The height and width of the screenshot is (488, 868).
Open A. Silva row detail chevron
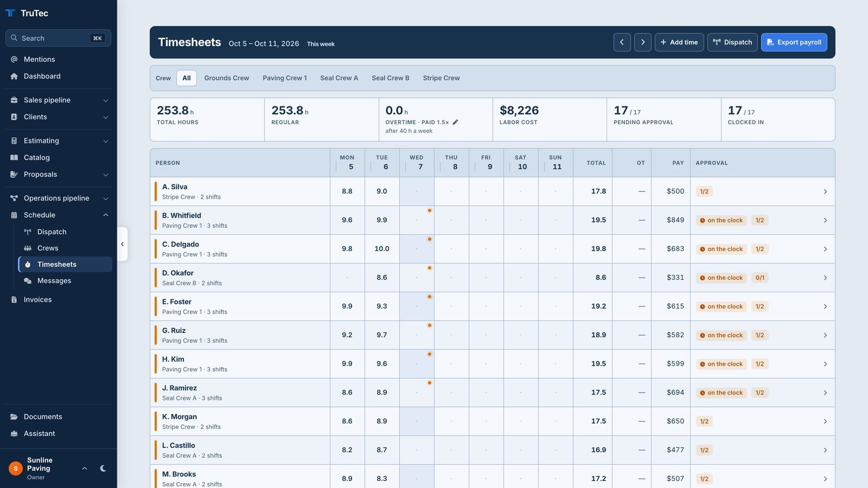click(x=825, y=191)
